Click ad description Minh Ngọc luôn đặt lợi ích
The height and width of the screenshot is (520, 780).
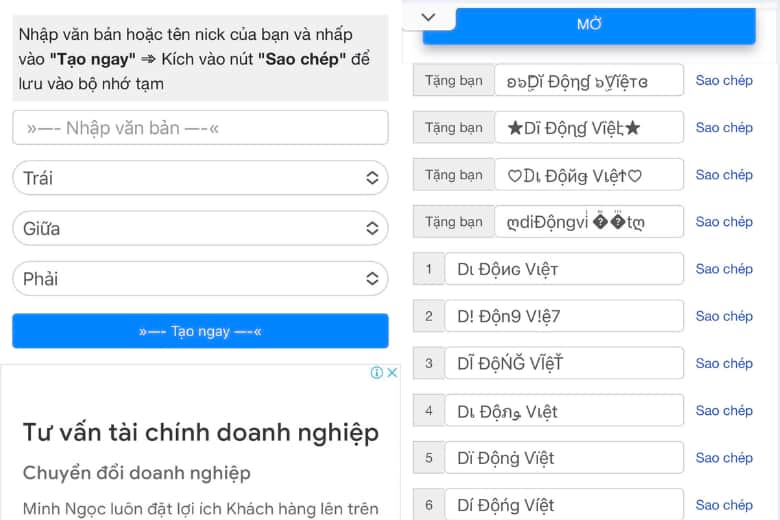[200, 509]
